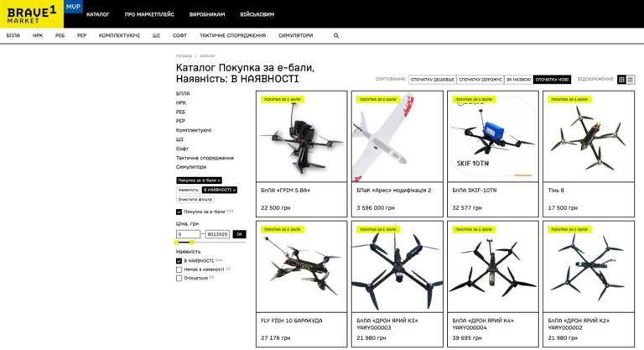Open ШІ in sidebar category list
This screenshot has height=350, width=644.
pyautogui.click(x=179, y=139)
